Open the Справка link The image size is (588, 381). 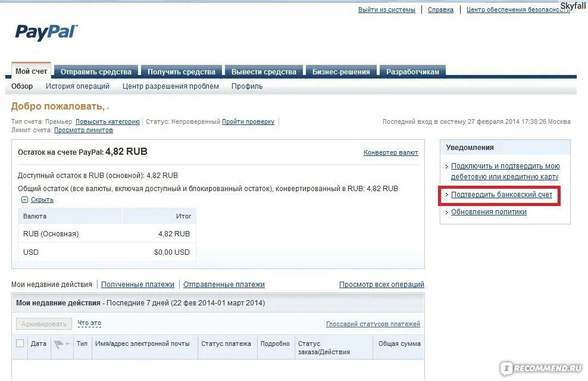[x=440, y=10]
